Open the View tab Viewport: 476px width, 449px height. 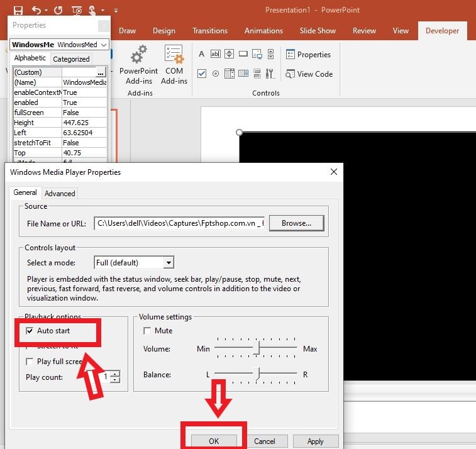coord(401,31)
